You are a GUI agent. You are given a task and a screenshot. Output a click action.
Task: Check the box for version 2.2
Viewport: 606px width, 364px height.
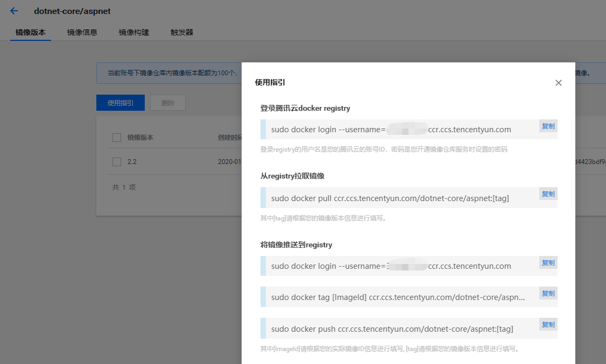tap(117, 162)
